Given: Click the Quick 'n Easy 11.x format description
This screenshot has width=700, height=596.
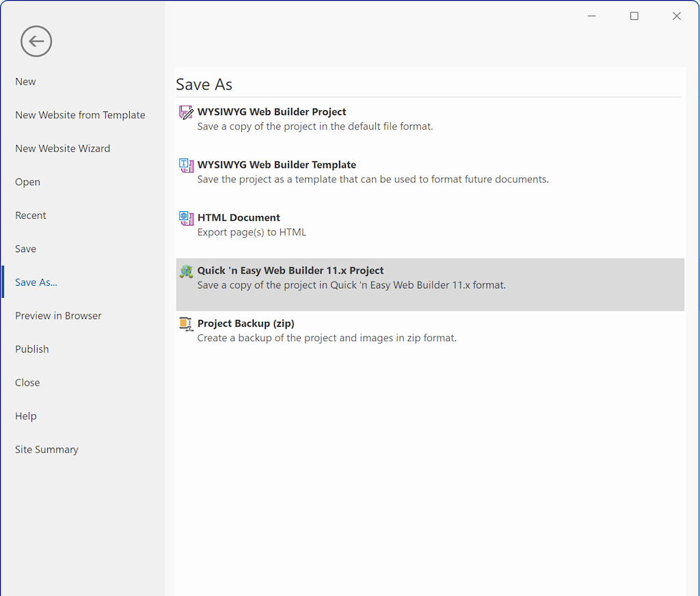Looking at the screenshot, I should point(352,285).
